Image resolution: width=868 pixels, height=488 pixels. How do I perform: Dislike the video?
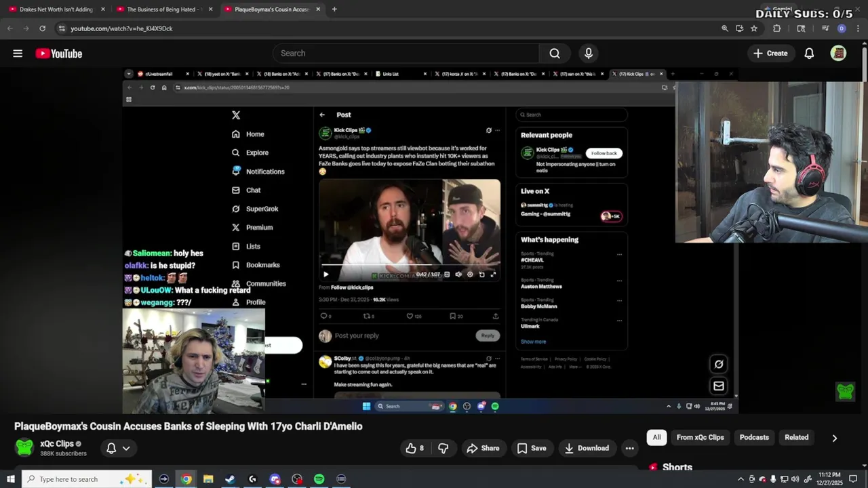pyautogui.click(x=443, y=448)
